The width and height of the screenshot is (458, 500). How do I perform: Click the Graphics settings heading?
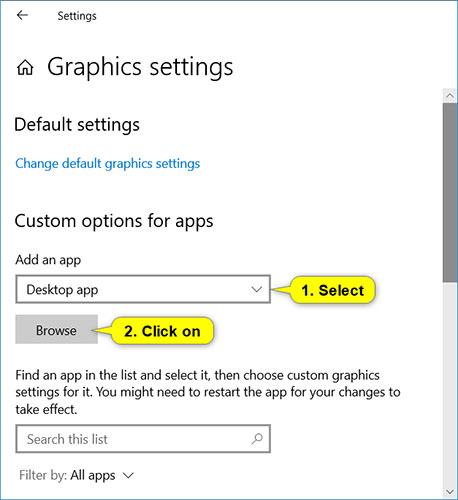pyautogui.click(x=140, y=67)
